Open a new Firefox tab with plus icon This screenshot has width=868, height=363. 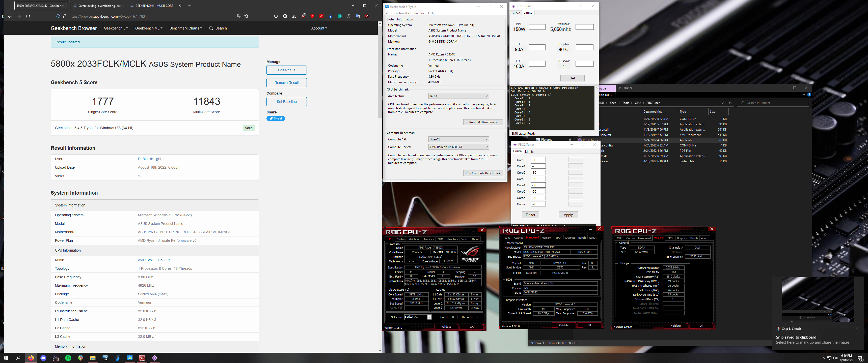pyautogui.click(x=189, y=6)
